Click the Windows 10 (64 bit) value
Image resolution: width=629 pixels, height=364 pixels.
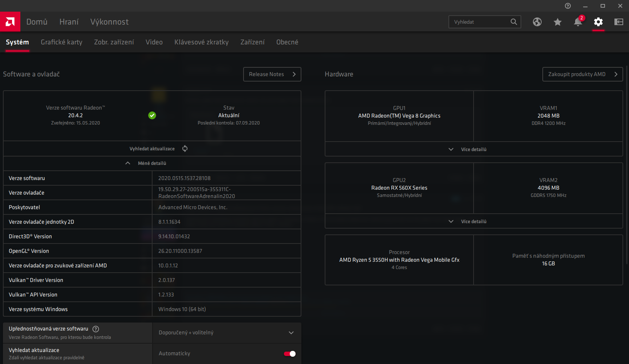click(182, 309)
